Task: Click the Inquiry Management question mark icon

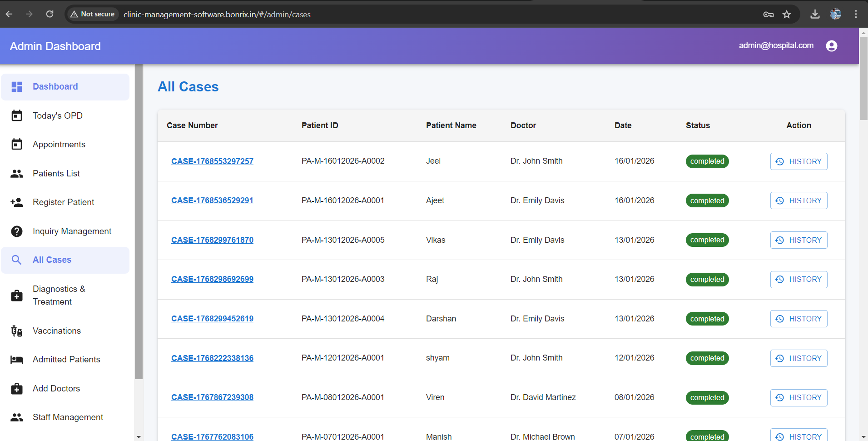Action: 17,231
